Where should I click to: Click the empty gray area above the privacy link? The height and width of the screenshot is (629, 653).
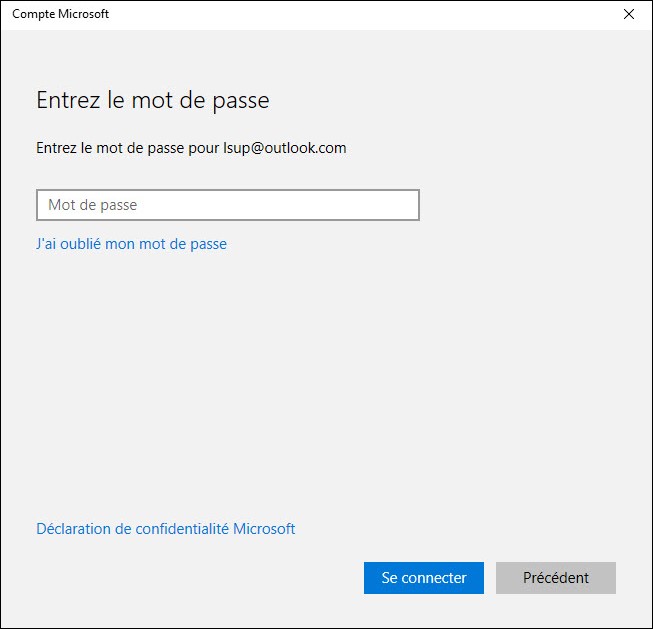[x=300, y=400]
